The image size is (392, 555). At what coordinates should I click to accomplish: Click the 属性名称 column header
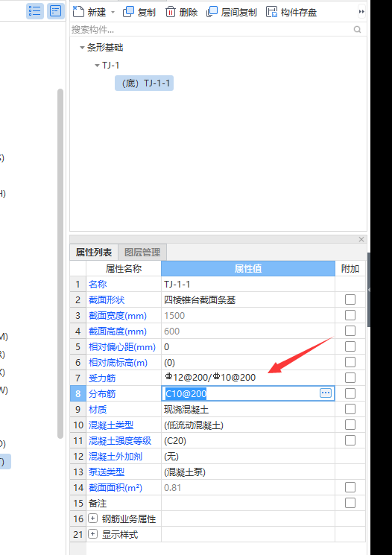coord(124,268)
